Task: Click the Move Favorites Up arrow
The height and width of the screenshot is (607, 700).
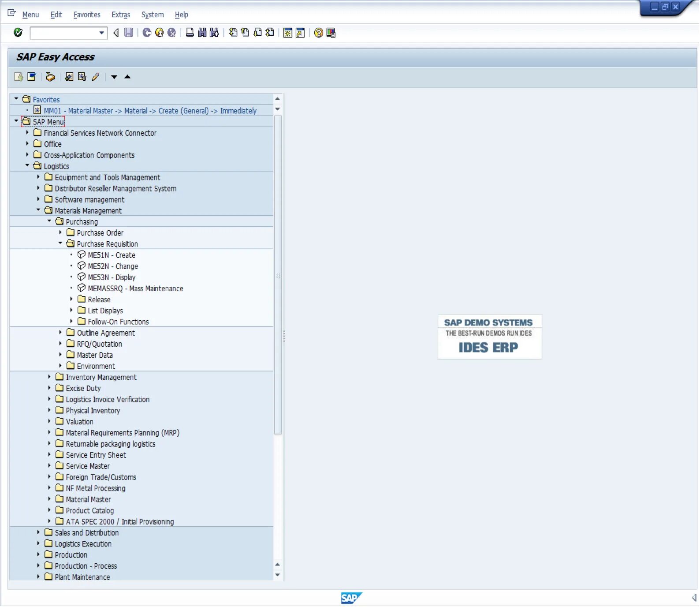Action: pyautogui.click(x=127, y=77)
